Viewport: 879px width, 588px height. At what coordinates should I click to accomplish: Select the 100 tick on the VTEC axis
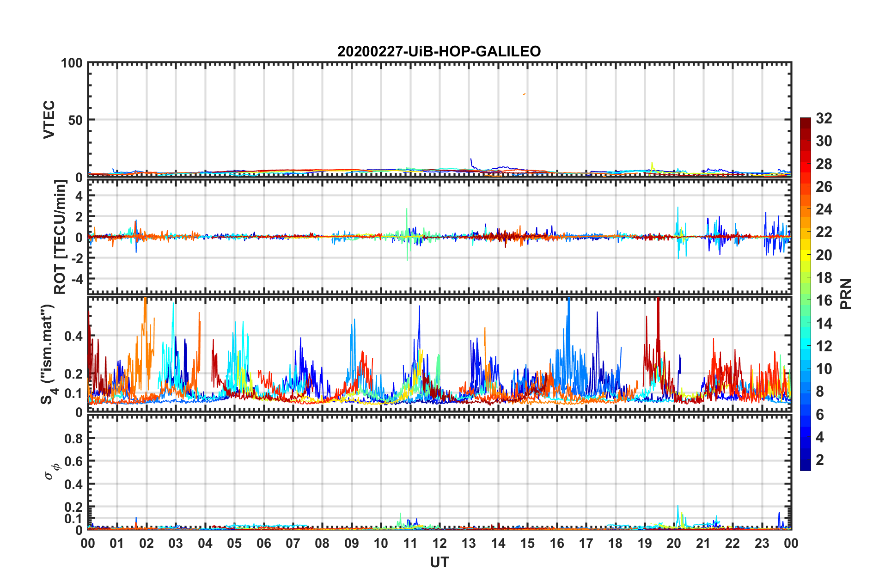(72, 63)
